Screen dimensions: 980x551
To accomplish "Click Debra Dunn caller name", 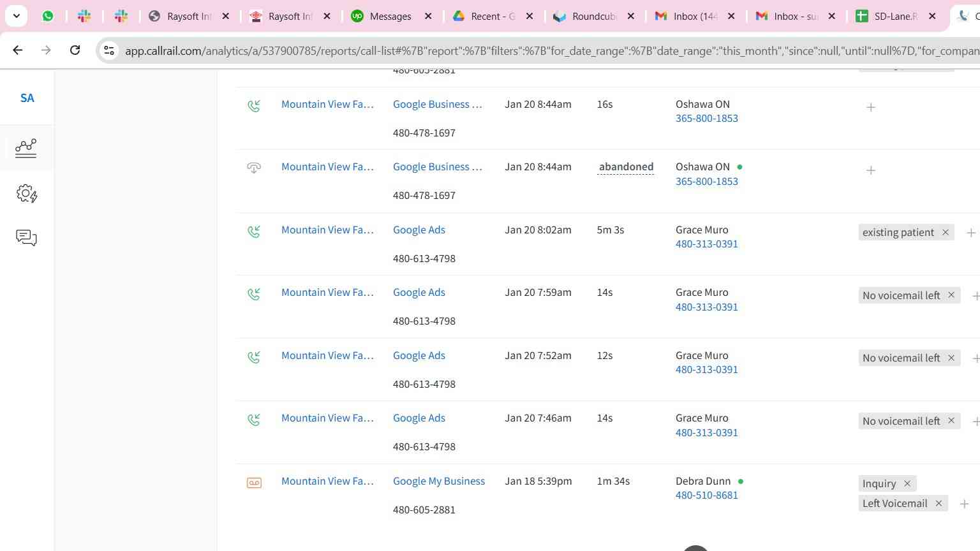I will coord(703,481).
